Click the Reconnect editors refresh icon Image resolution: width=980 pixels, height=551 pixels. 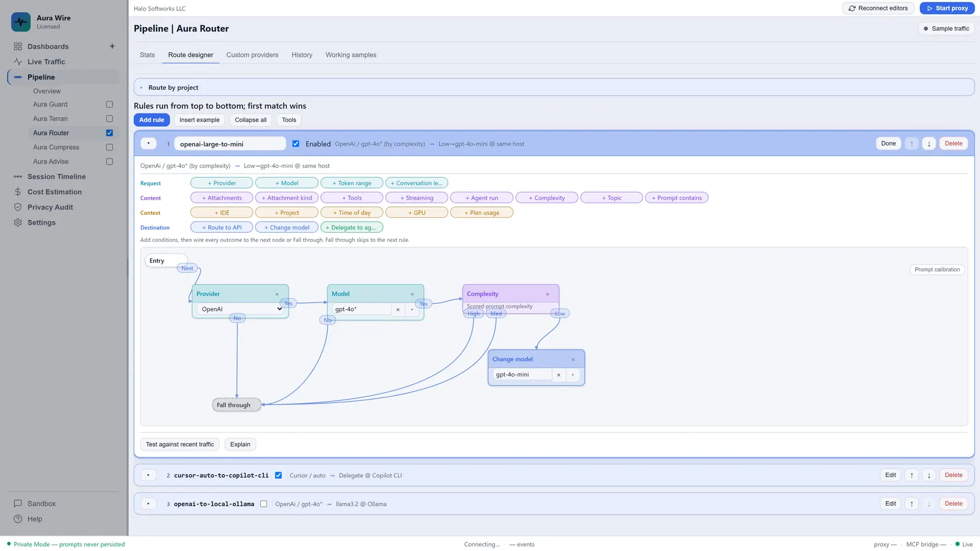852,9
